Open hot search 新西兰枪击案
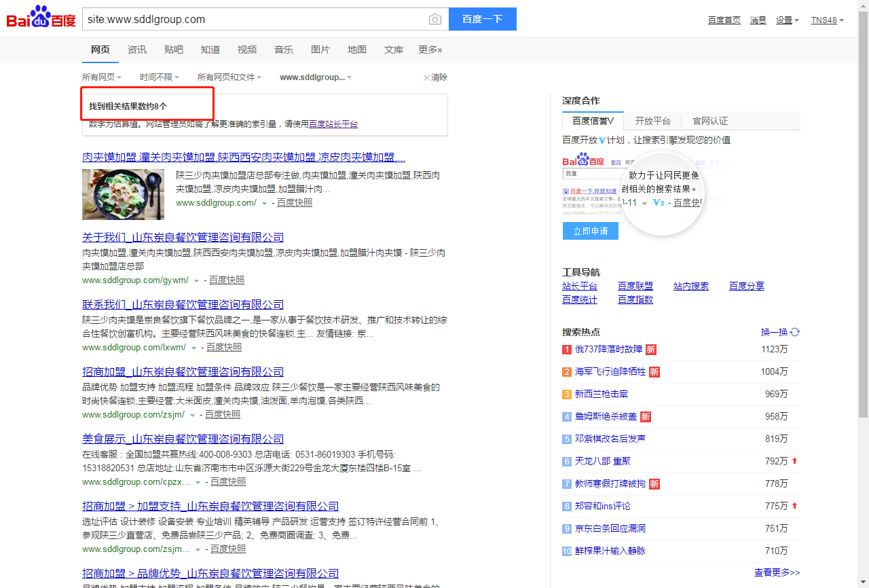Image resolution: width=869 pixels, height=588 pixels. 602,394
